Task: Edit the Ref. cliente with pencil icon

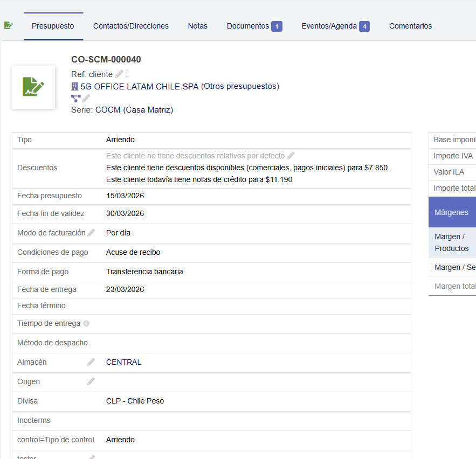Action: (x=119, y=74)
